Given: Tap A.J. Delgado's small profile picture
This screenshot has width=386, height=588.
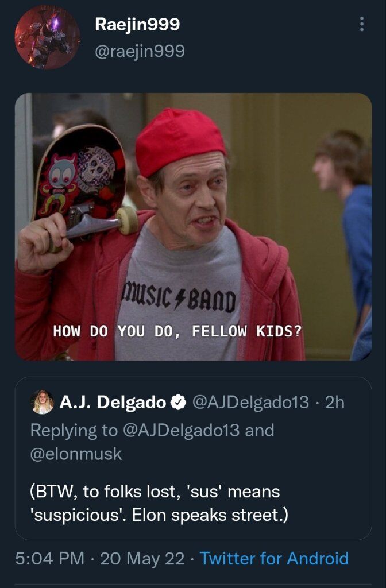Looking at the screenshot, I should (x=43, y=402).
